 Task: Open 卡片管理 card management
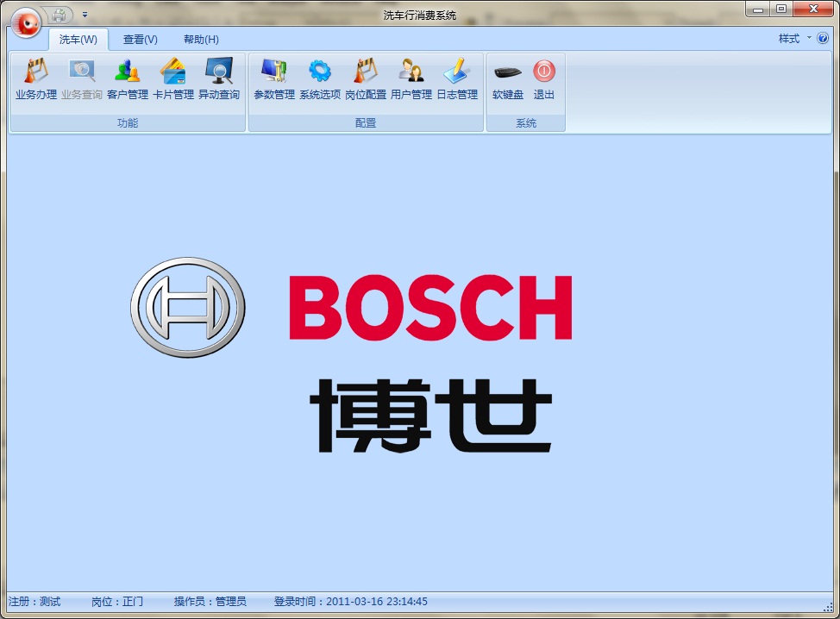click(173, 79)
